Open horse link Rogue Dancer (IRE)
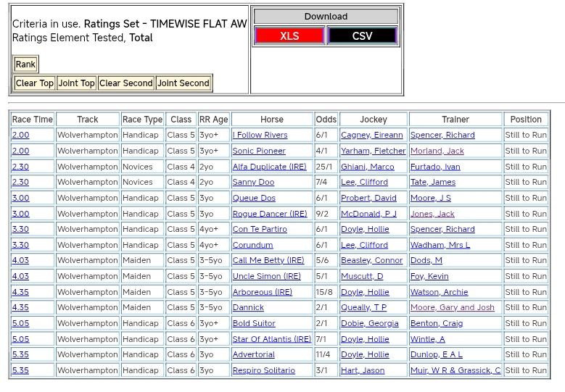This screenshot has width=565, height=392. (270, 214)
